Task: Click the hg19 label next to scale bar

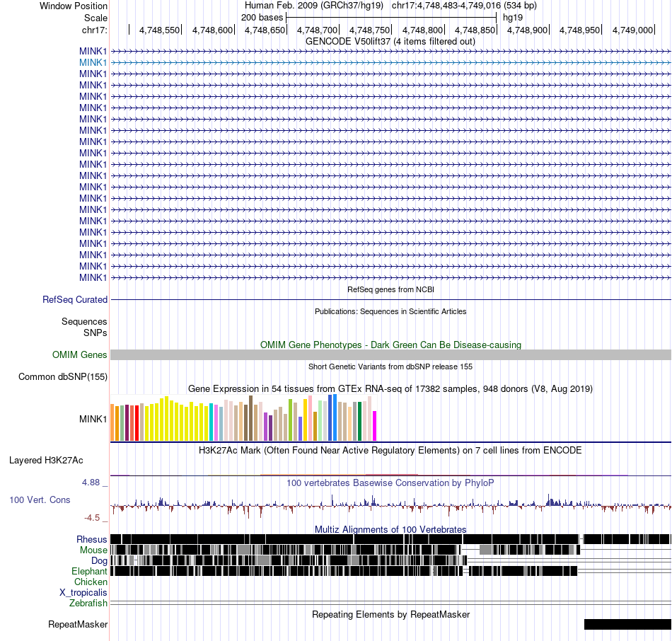Action: pos(513,18)
